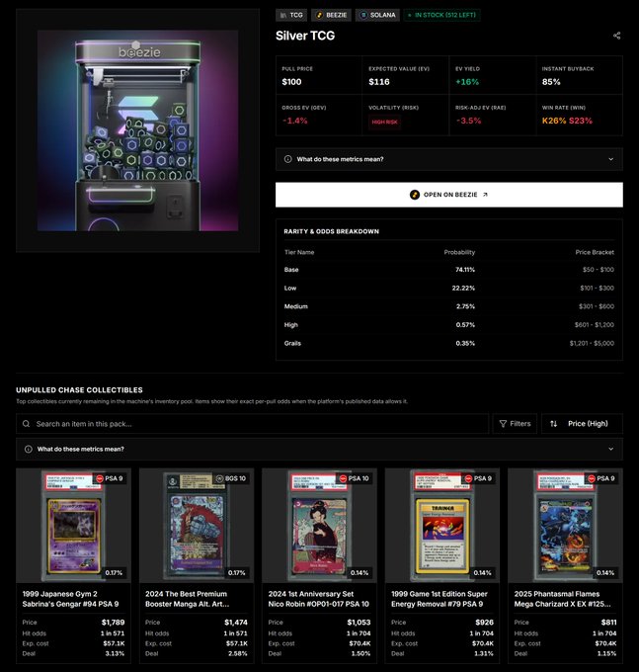Click the Beezie claw machine image
639x672 pixels.
[137, 130]
